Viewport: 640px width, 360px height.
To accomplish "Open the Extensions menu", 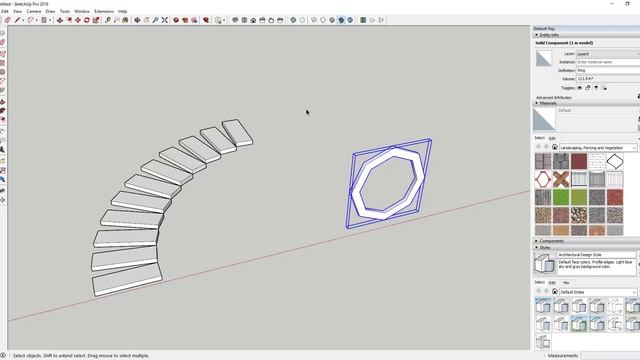I will pos(104,11).
